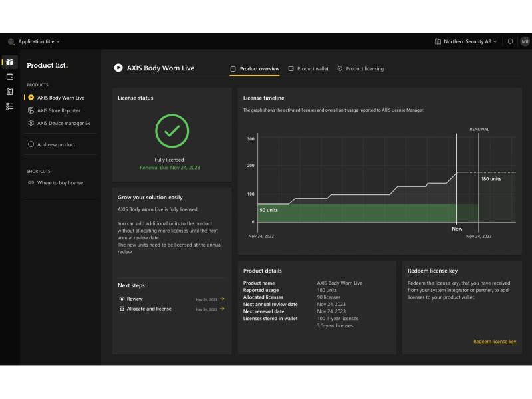Select AXIS Store Reporter product
The width and height of the screenshot is (532, 399).
click(61, 110)
